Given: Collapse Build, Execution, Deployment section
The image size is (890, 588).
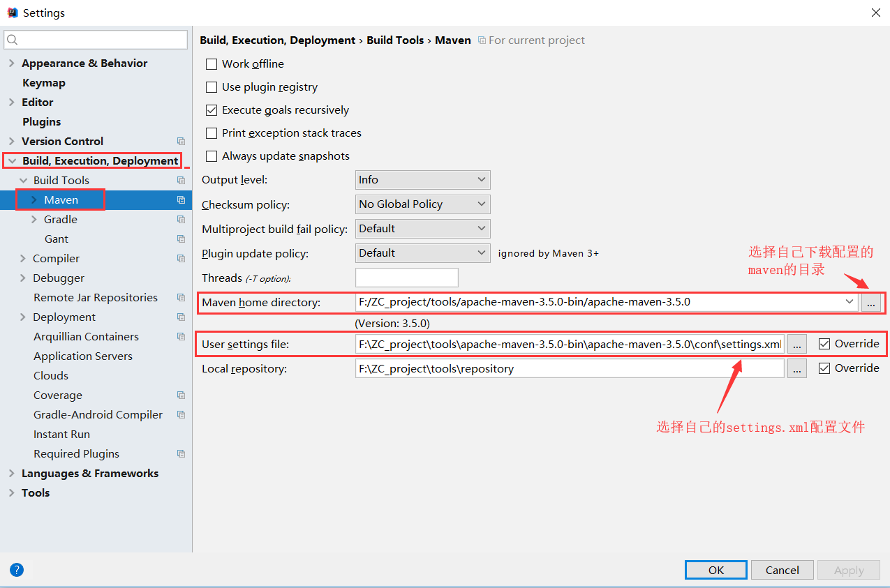Looking at the screenshot, I should click(x=11, y=160).
